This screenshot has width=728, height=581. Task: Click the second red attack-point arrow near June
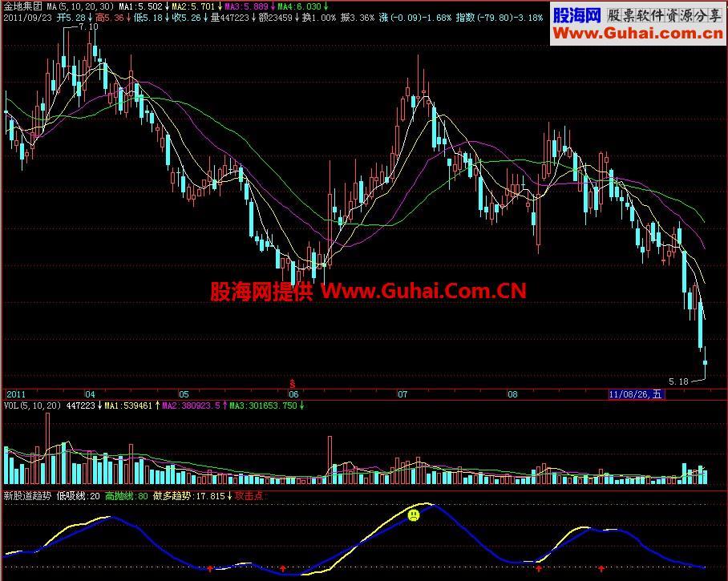[283, 568]
